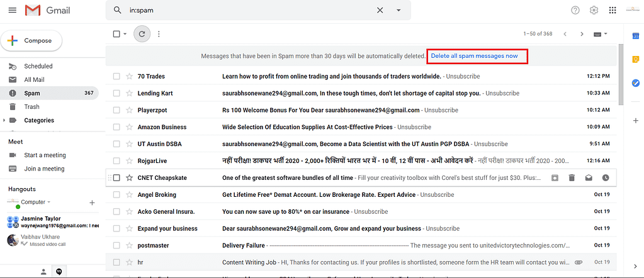The width and height of the screenshot is (644, 278).
Task: Go to newer messages page
Action: click(565, 34)
